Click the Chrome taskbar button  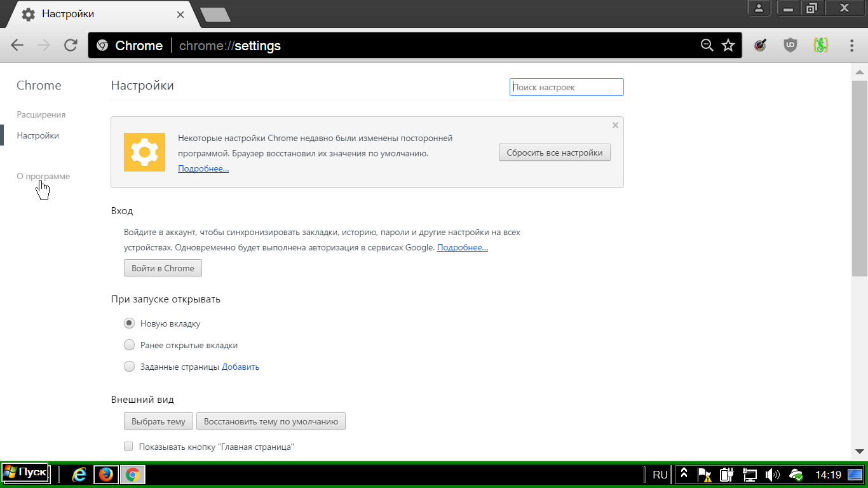pos(133,475)
